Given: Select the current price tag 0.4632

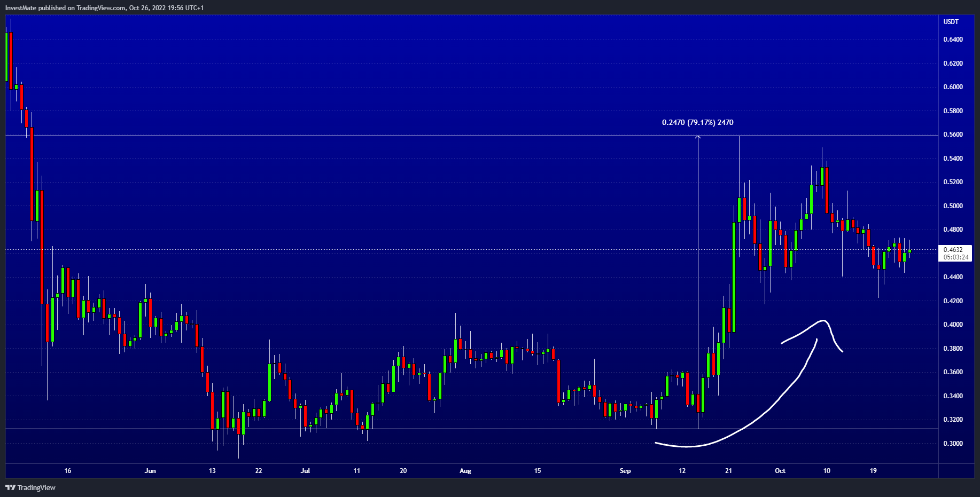Looking at the screenshot, I should [953, 249].
